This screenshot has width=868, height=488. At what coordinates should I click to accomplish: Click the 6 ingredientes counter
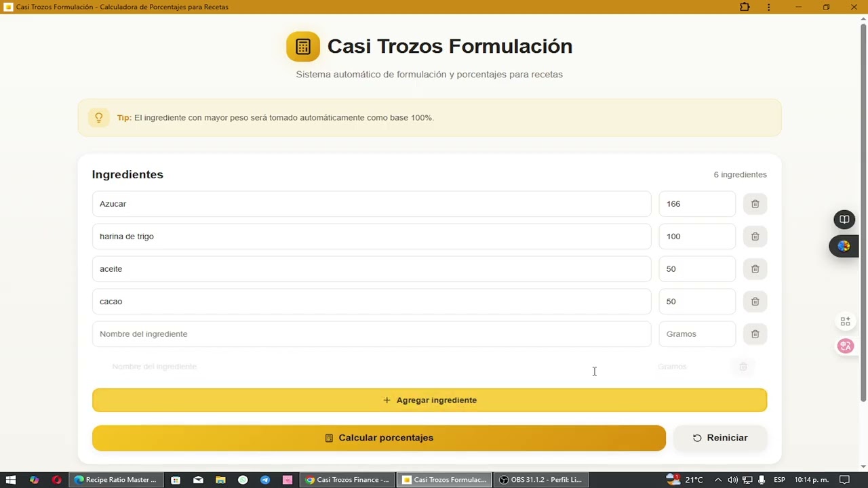[x=740, y=175]
